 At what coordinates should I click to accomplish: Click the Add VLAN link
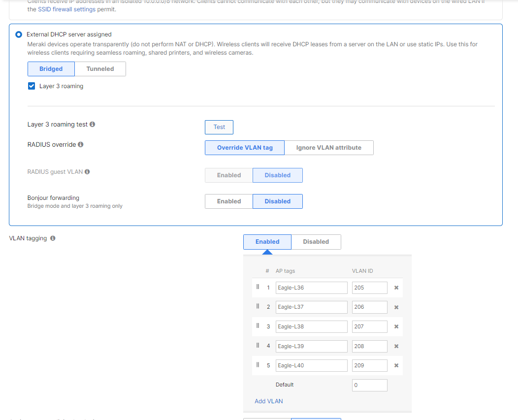(268, 401)
